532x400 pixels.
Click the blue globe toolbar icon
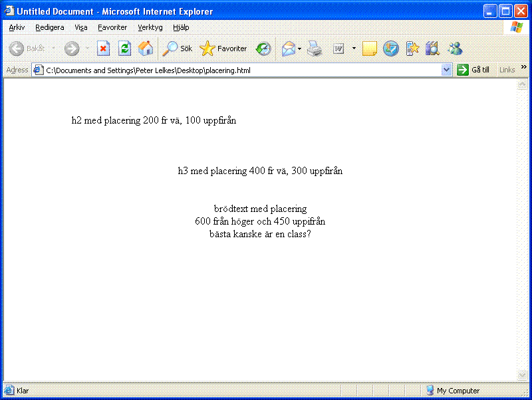tap(391, 49)
